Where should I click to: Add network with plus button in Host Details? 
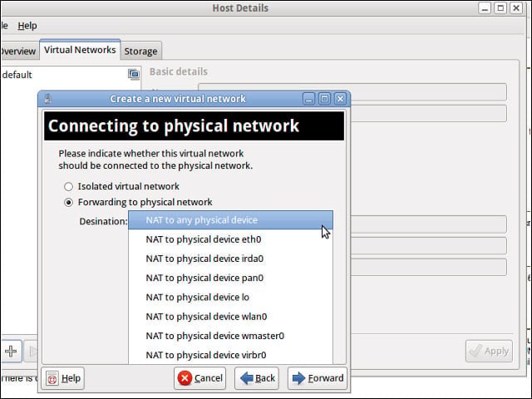[11, 351]
